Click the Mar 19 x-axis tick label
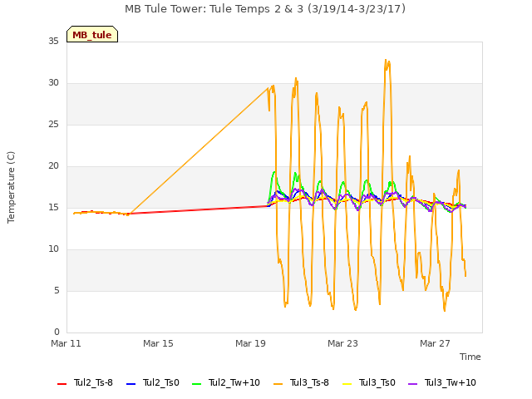This screenshot has height=399, width=532. coord(250,343)
